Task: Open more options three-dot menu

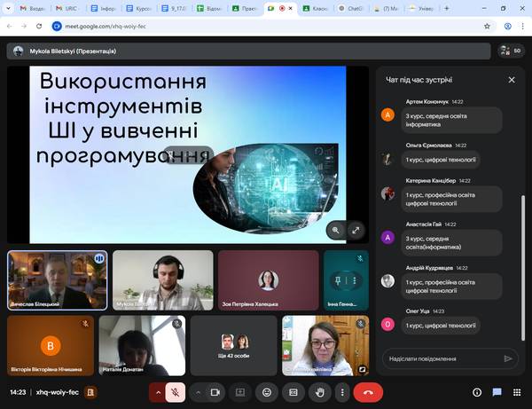Action: coord(341,391)
